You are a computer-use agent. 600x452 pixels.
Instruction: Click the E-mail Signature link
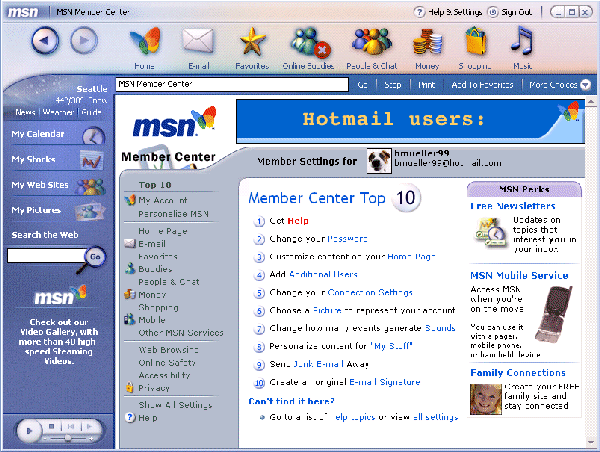[x=385, y=382]
